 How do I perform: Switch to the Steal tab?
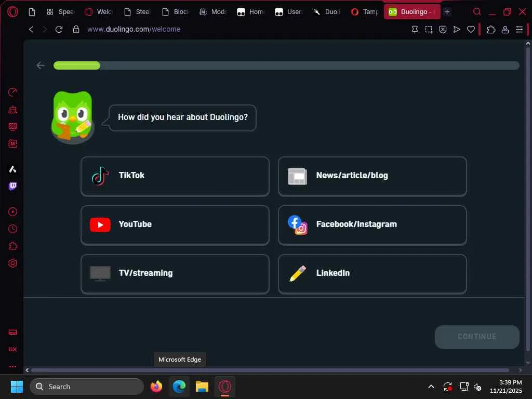(x=137, y=12)
